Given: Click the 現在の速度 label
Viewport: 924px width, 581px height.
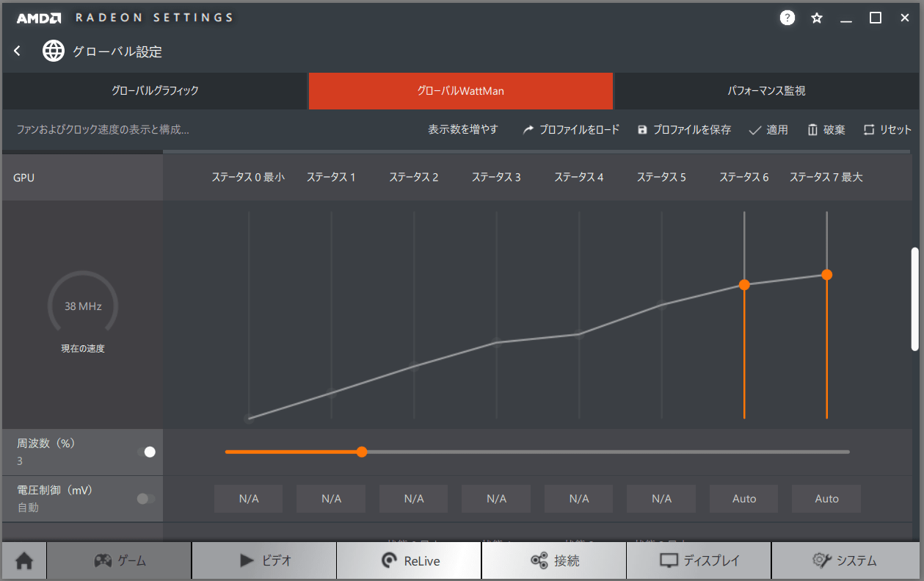Looking at the screenshot, I should point(83,349).
